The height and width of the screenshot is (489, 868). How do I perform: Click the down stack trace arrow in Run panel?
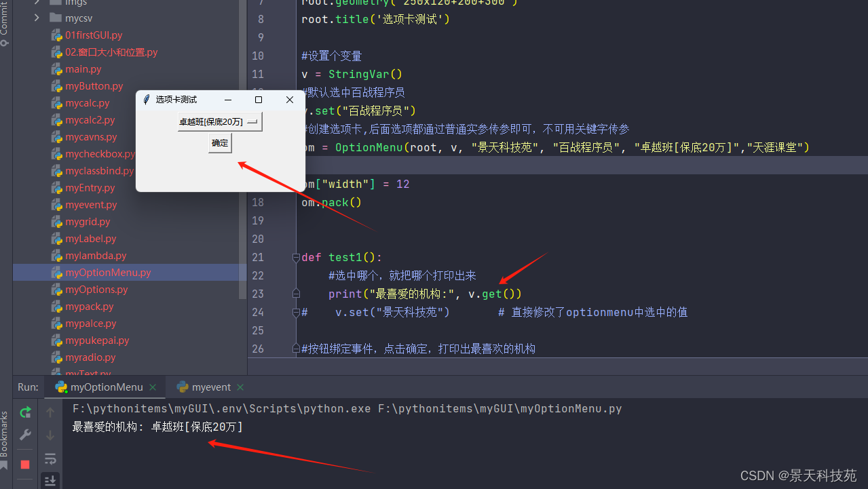pyautogui.click(x=50, y=435)
